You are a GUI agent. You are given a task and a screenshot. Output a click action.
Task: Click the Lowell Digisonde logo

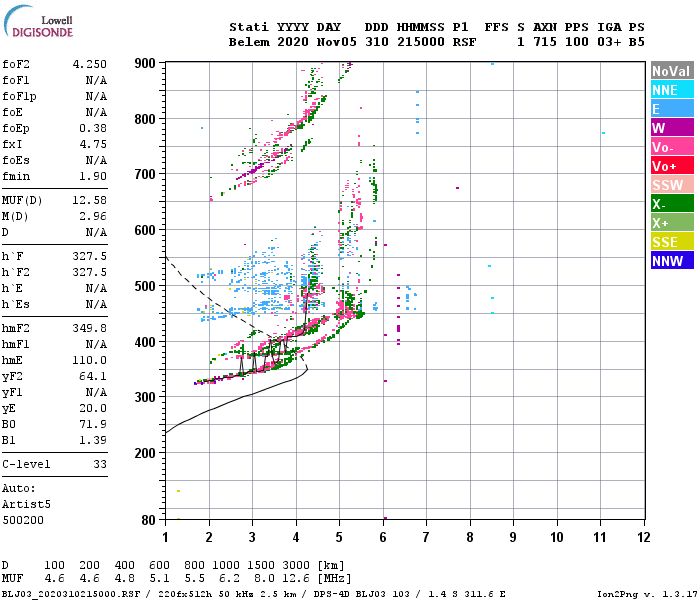click(38, 21)
